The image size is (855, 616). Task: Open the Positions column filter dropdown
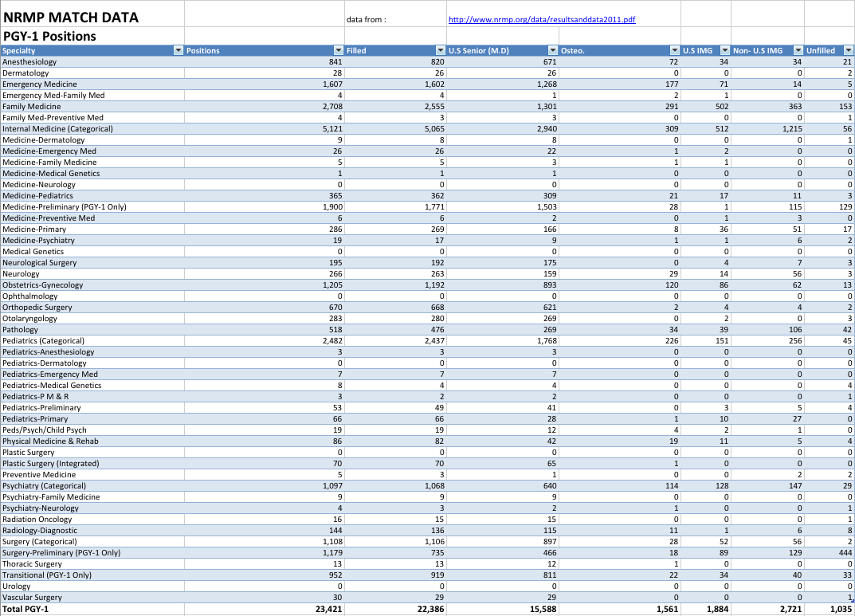pyautogui.click(x=339, y=51)
